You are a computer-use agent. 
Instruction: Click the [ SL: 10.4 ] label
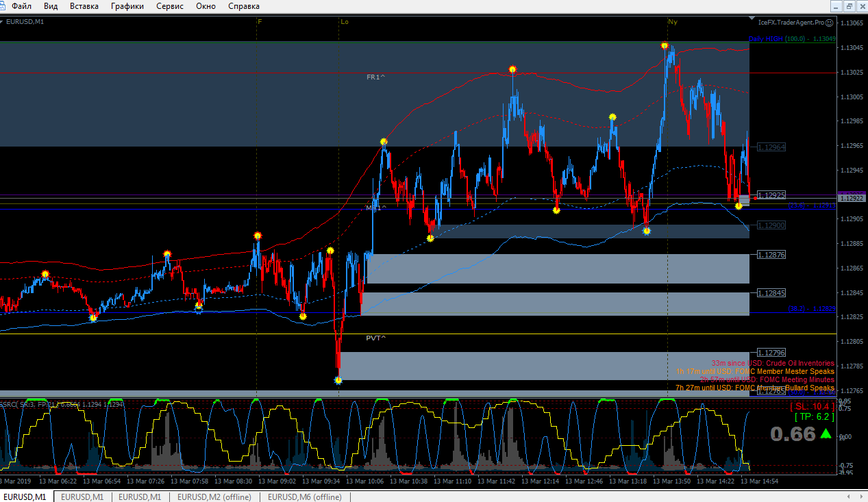(813, 406)
